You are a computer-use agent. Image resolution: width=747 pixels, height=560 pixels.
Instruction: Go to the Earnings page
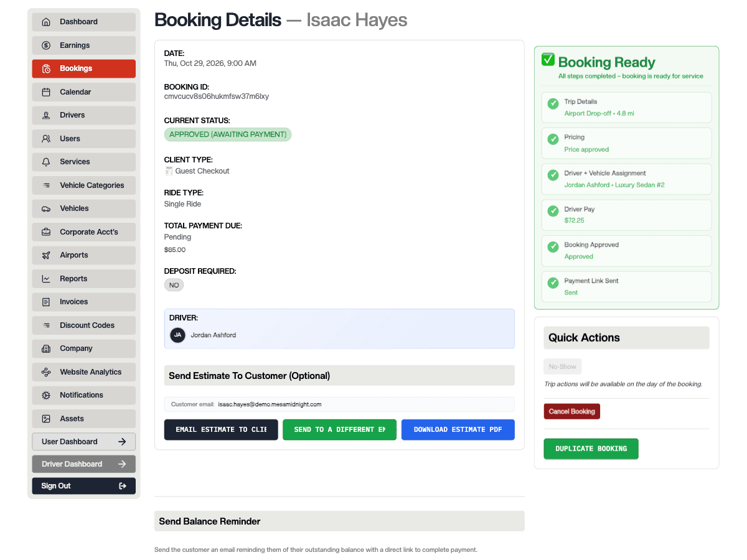[84, 45]
